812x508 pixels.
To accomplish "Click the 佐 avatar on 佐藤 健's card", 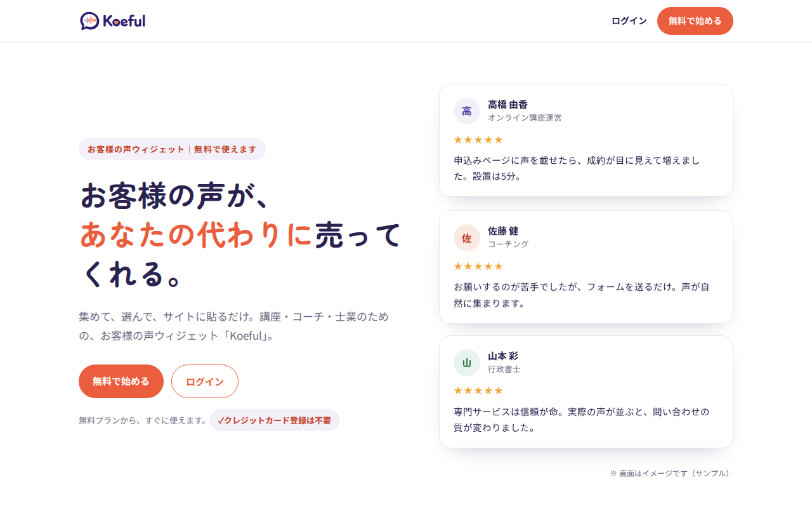I will point(467,237).
